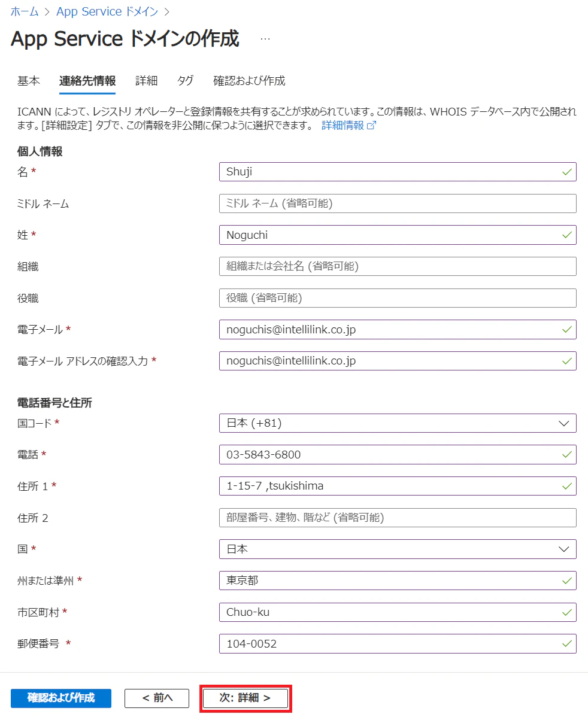This screenshot has height=717, width=588.
Task: Click the blue 確認および作成 button
Action: (x=61, y=698)
